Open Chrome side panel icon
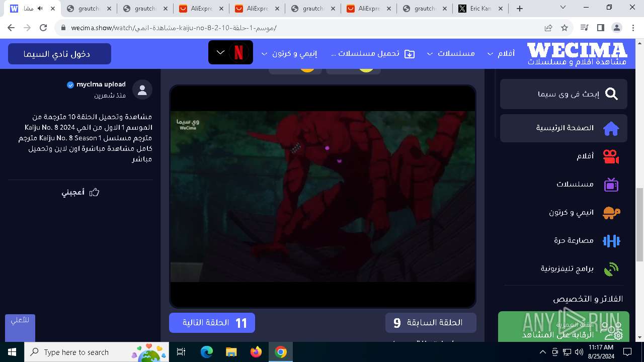Image resolution: width=644 pixels, height=362 pixels. pos(600,28)
